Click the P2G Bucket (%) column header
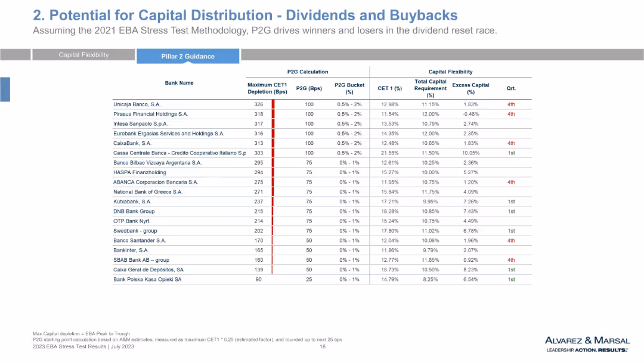The width and height of the screenshot is (644, 362). 349,88
